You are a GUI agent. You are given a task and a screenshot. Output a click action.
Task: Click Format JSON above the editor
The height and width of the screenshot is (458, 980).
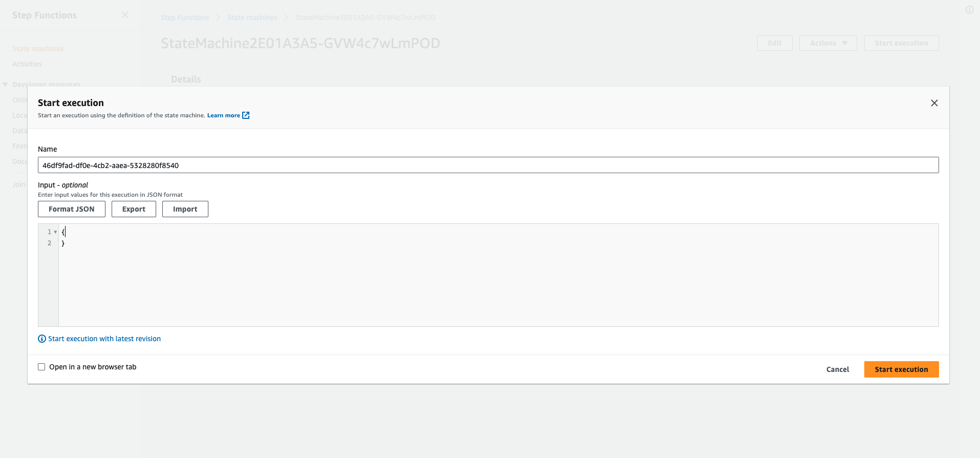pyautogui.click(x=71, y=209)
